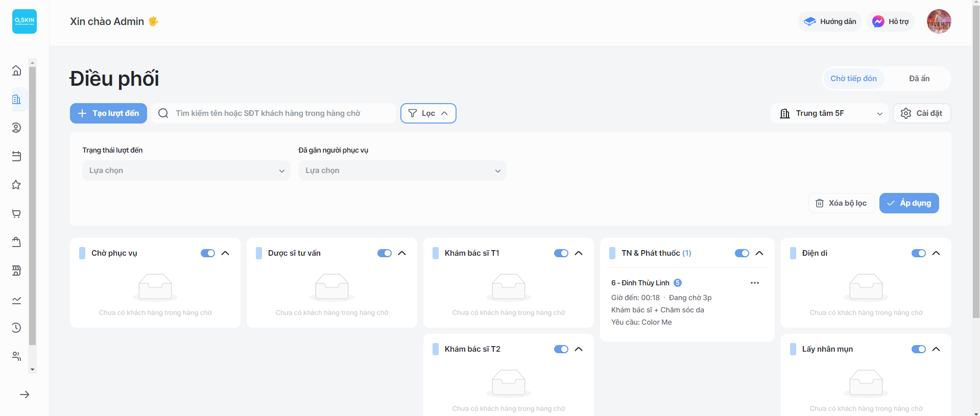This screenshot has width=980, height=416.
Task: Switch to the Đã ẩn tab
Action: 919,79
